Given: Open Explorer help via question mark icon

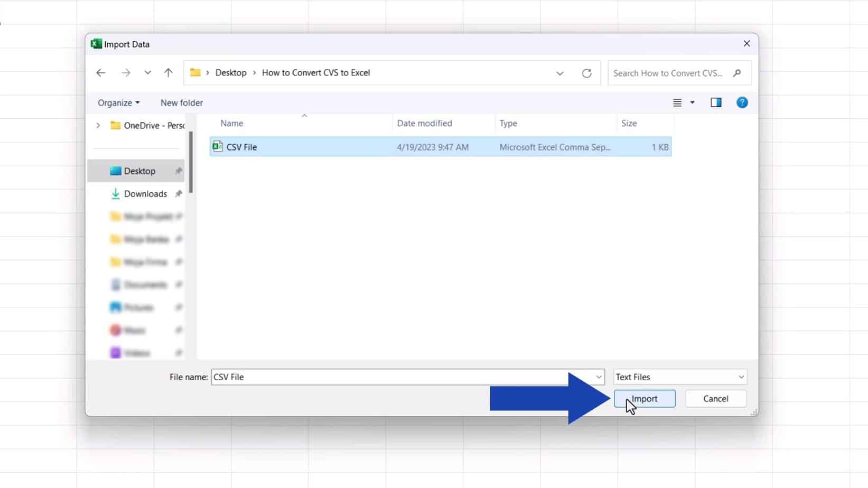Looking at the screenshot, I should (742, 102).
